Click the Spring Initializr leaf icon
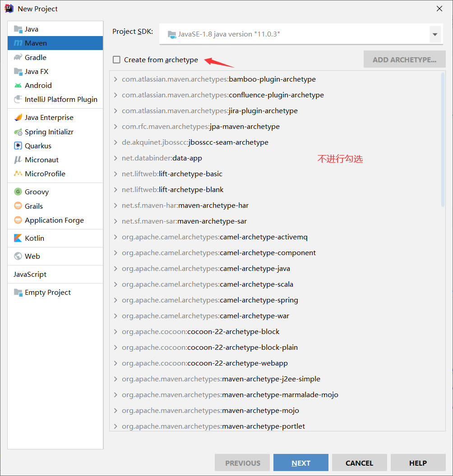This screenshot has width=453, height=476. click(x=18, y=132)
